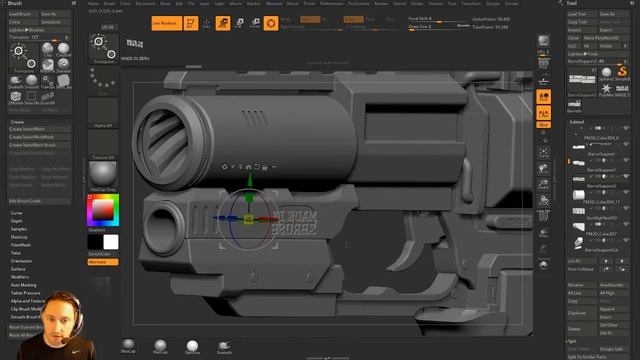Select the white main color swatch
This screenshot has height=360, width=640.
coord(111,242)
